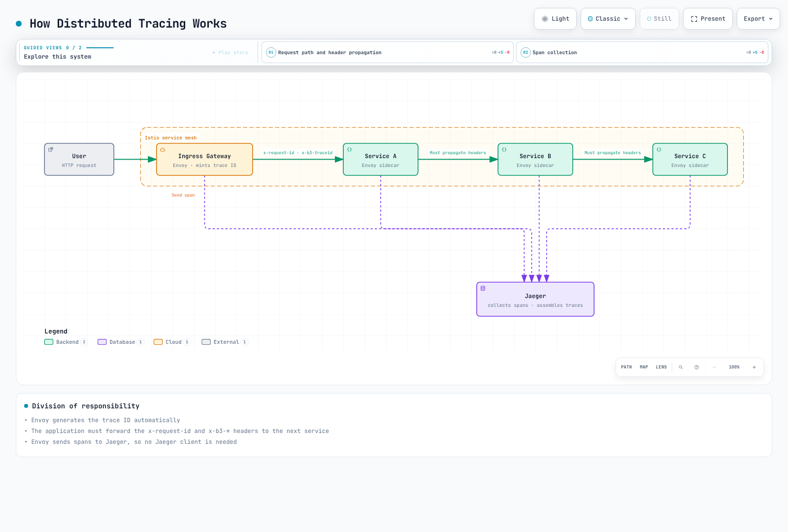Toggle External legend filter
Screen dimensions: 788x532
tap(225, 342)
